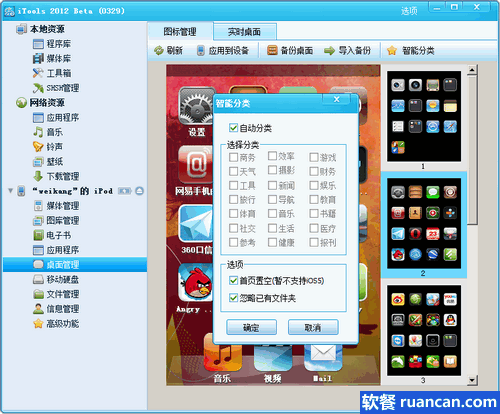500x414 pixels.
Task: Open 应用程序 under the iPod device
Action: tap(56, 250)
